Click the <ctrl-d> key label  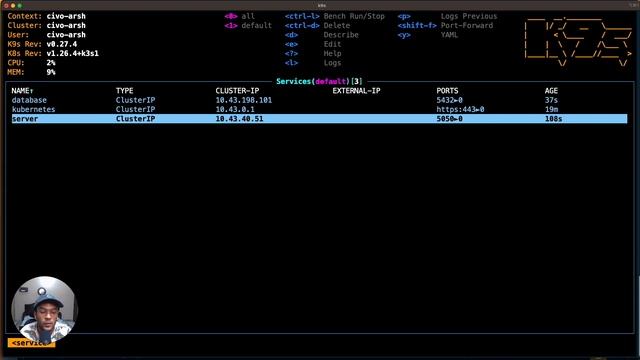(x=302, y=25)
